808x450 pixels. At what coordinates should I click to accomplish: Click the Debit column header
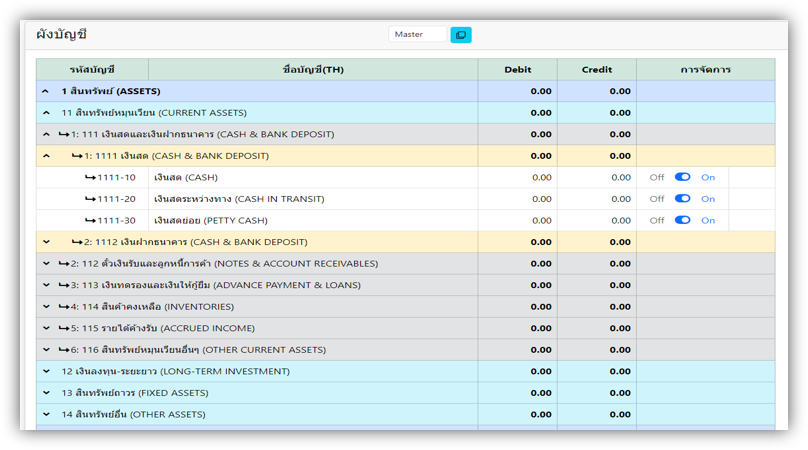point(517,70)
